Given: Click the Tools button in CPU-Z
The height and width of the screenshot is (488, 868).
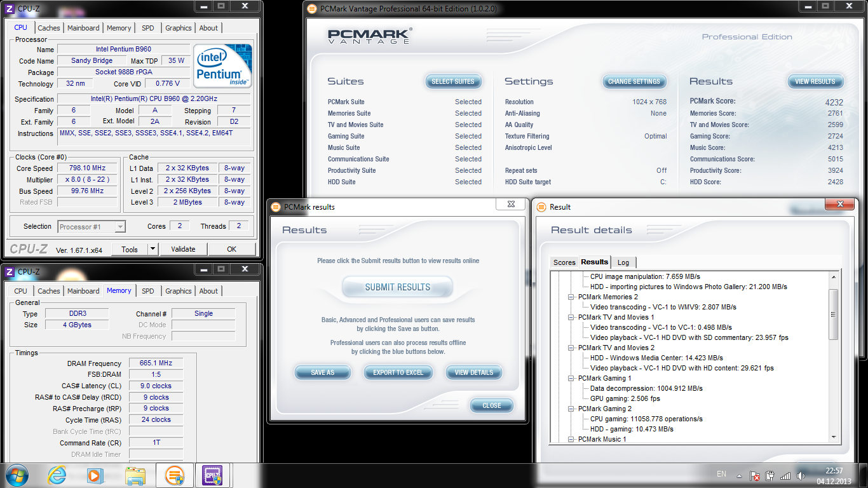Looking at the screenshot, I should [x=130, y=249].
